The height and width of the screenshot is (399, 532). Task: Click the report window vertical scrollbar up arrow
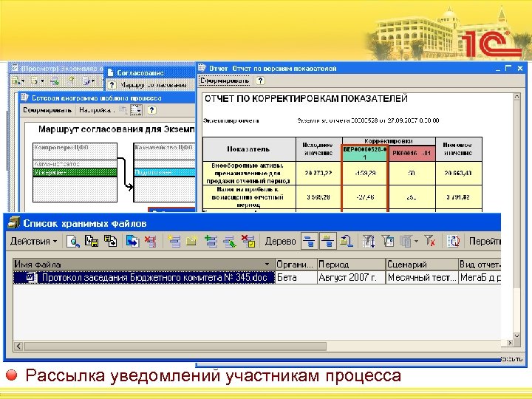click(x=516, y=97)
